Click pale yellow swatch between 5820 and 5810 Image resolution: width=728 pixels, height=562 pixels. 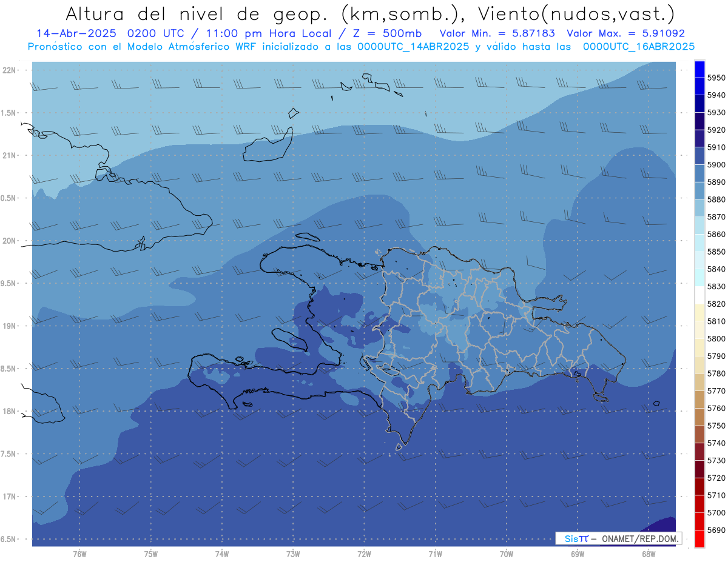point(699,312)
